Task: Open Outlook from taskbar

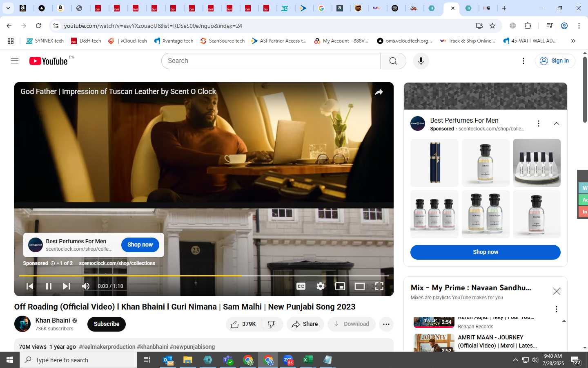Action: tap(168, 360)
